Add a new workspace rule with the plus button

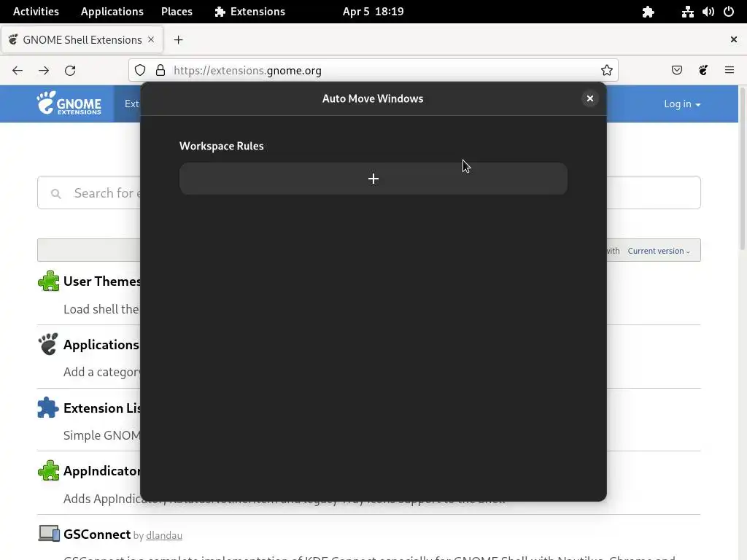373,179
